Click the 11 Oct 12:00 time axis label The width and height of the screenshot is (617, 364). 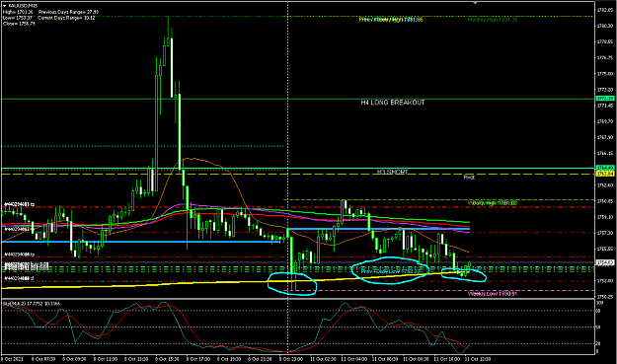pos(478,359)
